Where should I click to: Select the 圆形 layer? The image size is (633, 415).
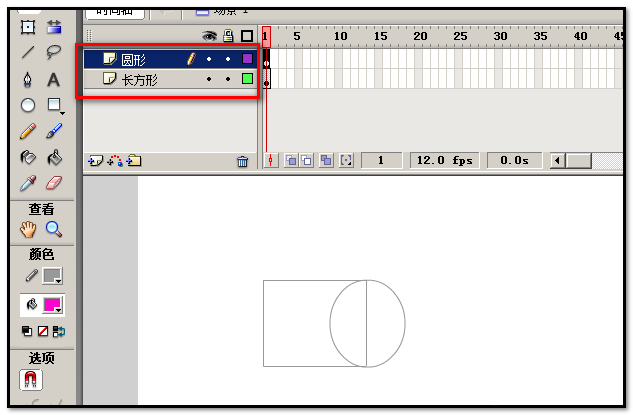tap(170, 59)
